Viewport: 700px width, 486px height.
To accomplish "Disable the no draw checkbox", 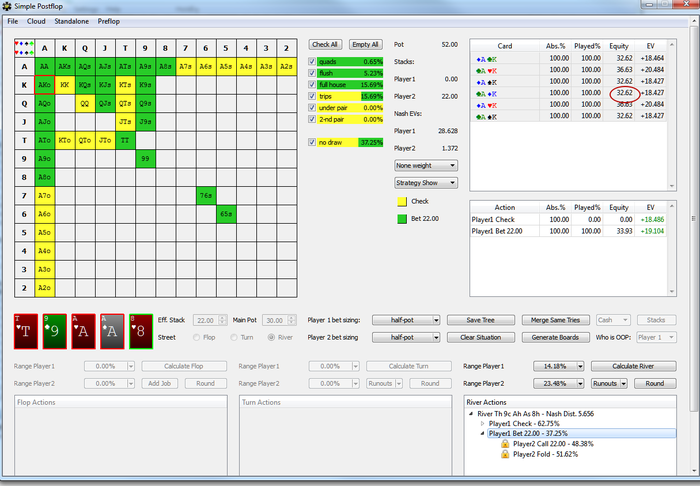I will (x=314, y=142).
